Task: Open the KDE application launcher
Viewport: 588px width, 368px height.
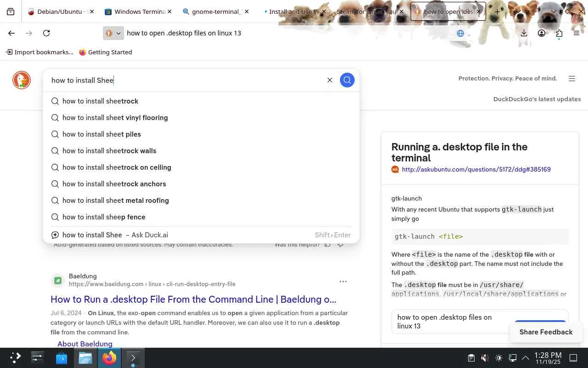Action: click(15, 358)
